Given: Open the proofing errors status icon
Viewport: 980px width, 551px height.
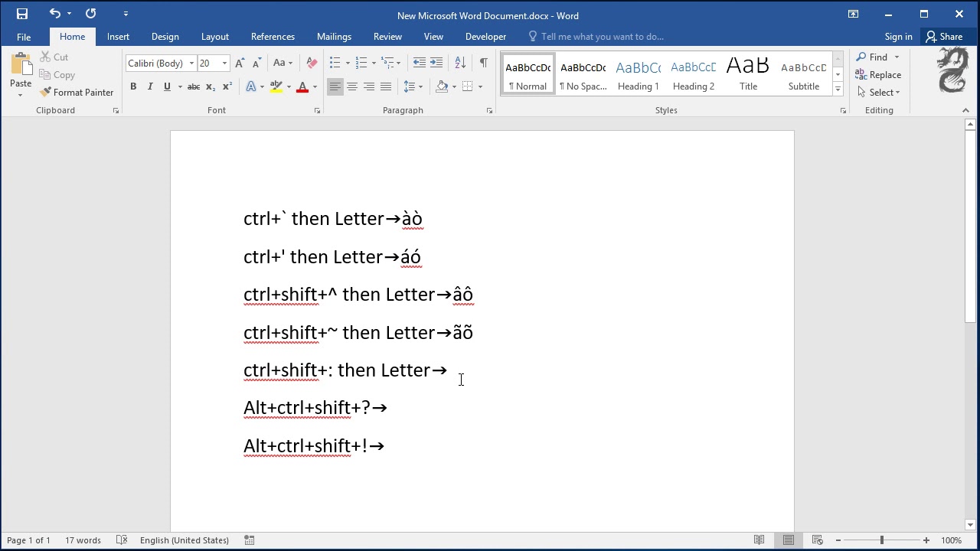Looking at the screenshot, I should coord(121,540).
